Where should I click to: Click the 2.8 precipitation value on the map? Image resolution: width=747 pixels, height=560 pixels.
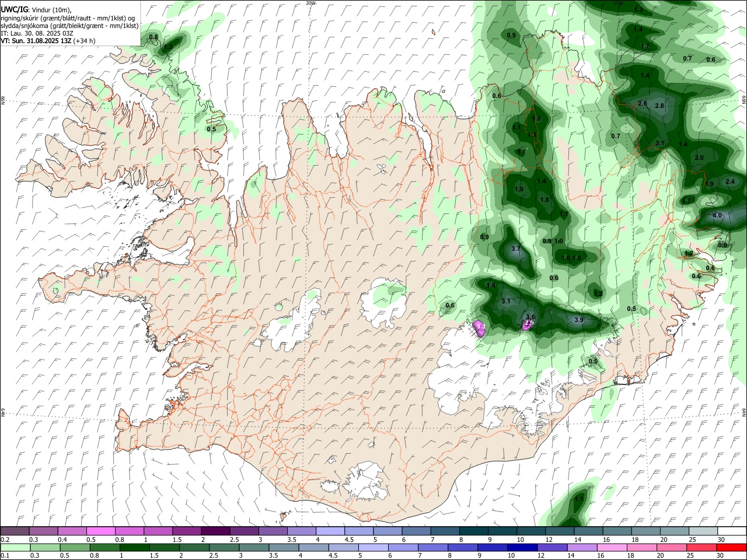coord(659,106)
